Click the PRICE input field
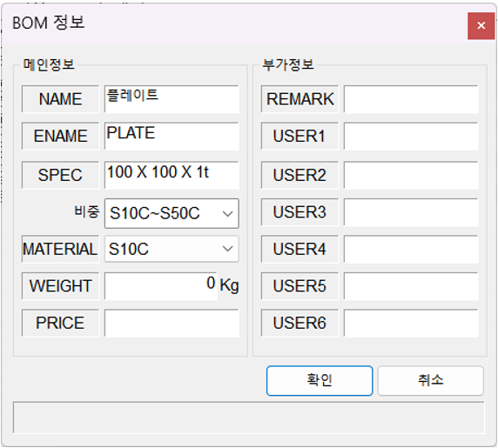Image resolution: width=498 pixels, height=448 pixels. click(x=172, y=323)
